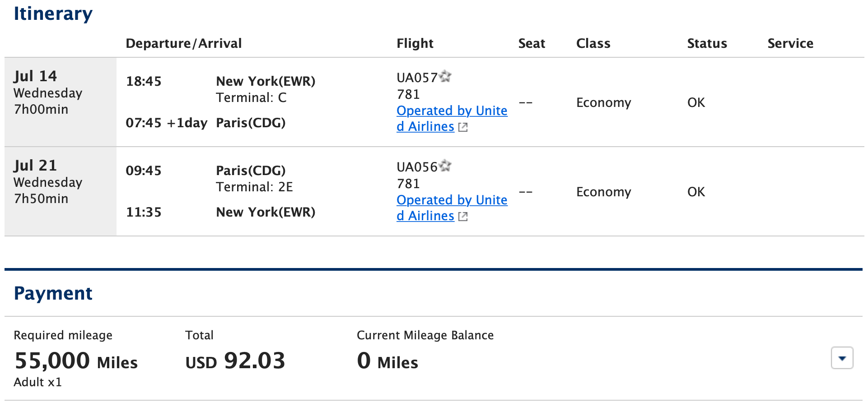Click the Seat column header

click(531, 43)
